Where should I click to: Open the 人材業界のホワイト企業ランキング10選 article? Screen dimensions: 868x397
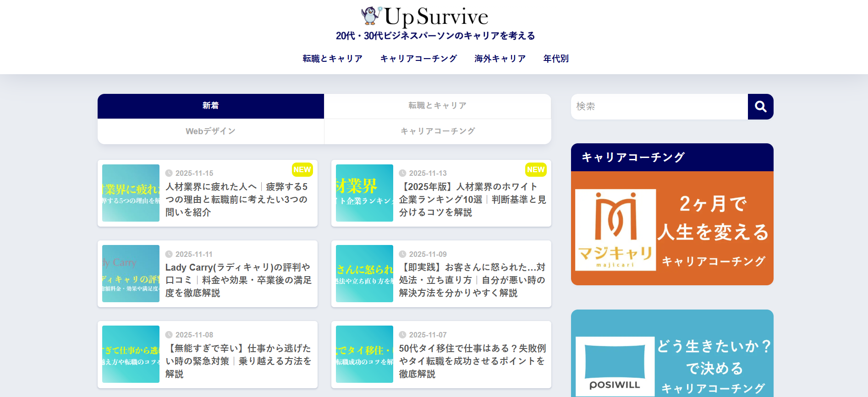(x=472, y=200)
